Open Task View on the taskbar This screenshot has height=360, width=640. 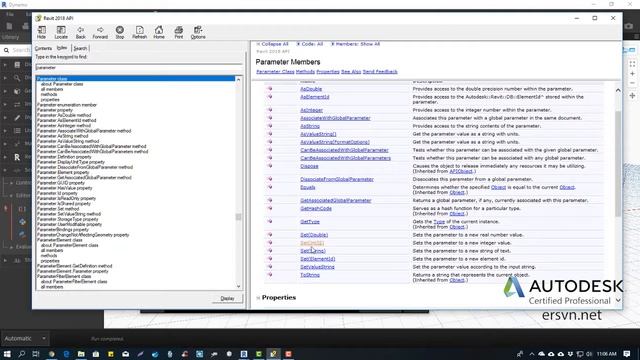point(36,354)
